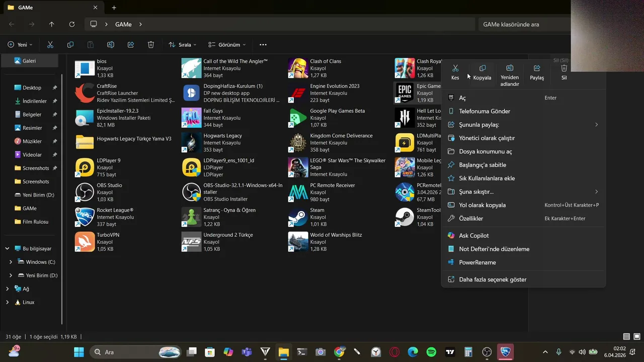Expand the Linux node in sidebar

click(x=7, y=302)
